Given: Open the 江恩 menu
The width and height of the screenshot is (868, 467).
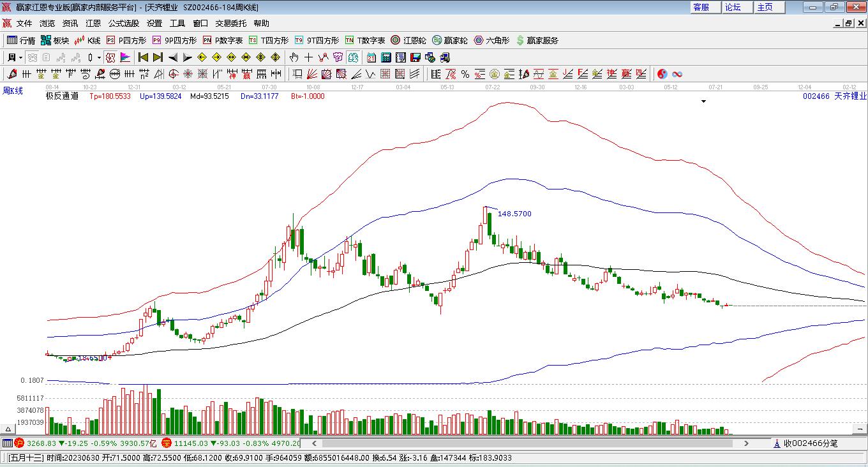Looking at the screenshot, I should [93, 23].
